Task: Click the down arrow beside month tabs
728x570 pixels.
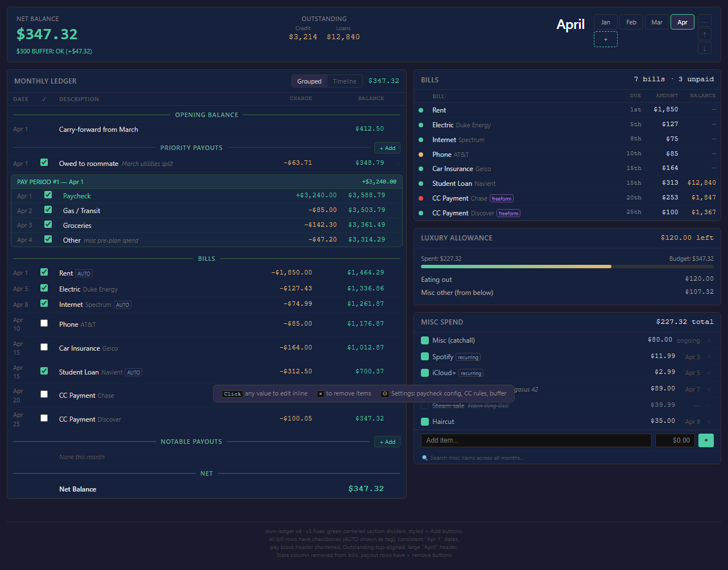Action: pos(705,48)
